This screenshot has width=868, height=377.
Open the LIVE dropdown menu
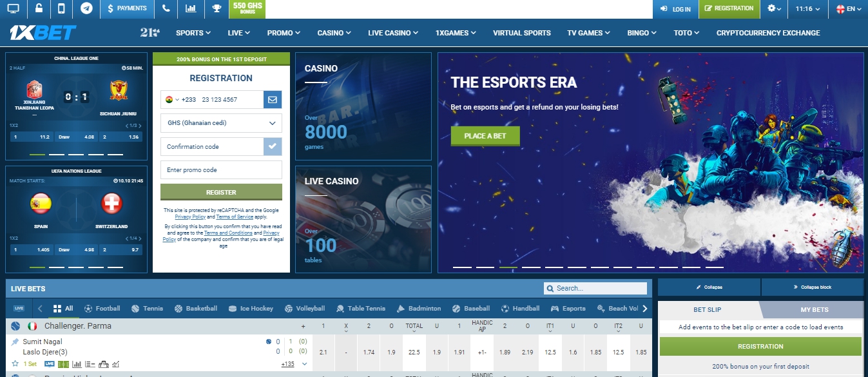pyautogui.click(x=239, y=33)
